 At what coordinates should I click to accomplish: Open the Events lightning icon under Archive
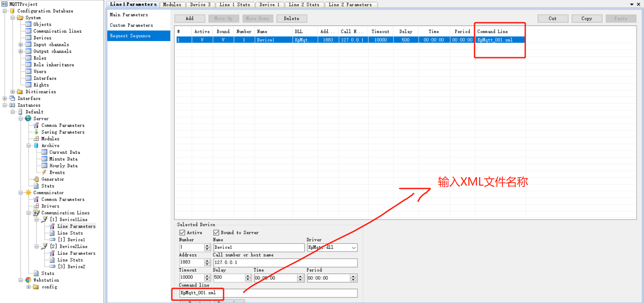(44, 172)
